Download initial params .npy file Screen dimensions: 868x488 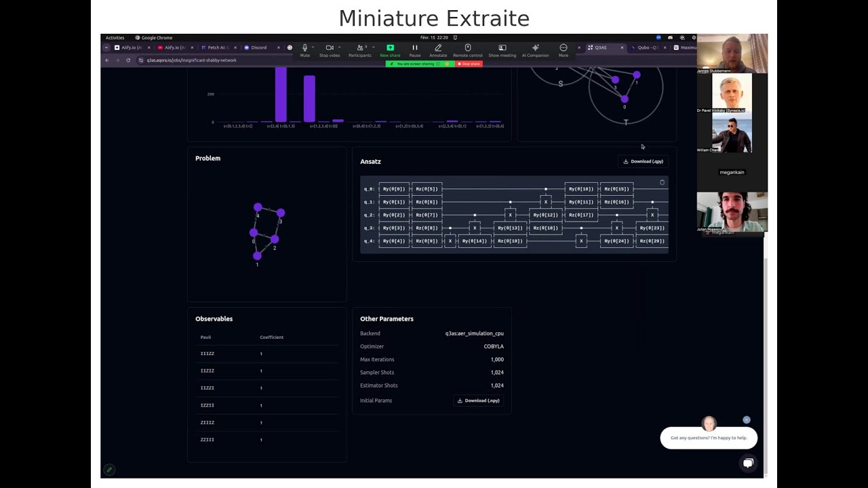(478, 401)
